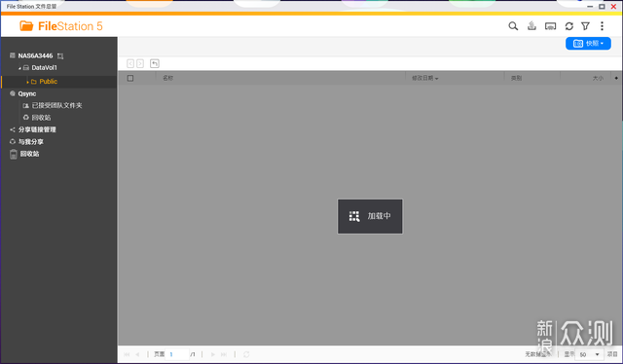Open the items-per-page 50 dropdown
Screen dimensions: 623x364
589,354
